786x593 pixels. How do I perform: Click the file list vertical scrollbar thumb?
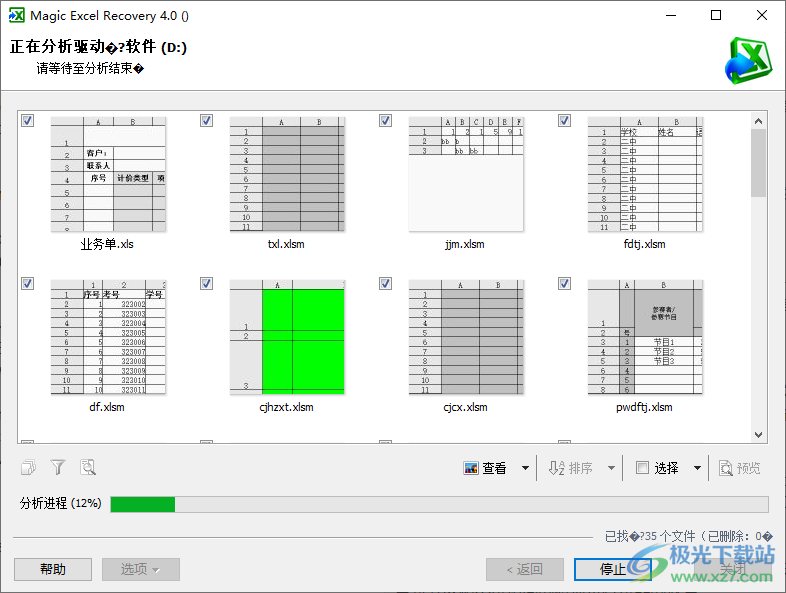[758, 163]
